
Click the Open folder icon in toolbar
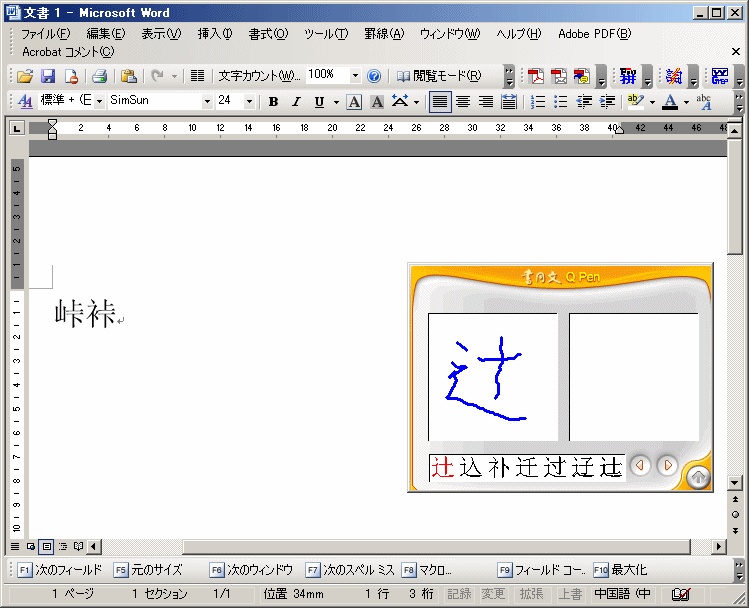click(x=25, y=76)
